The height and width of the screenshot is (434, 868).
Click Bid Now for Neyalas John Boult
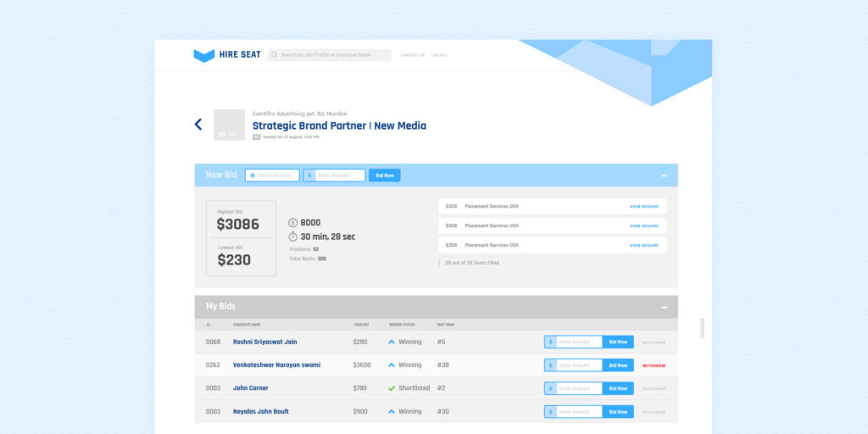pos(618,412)
